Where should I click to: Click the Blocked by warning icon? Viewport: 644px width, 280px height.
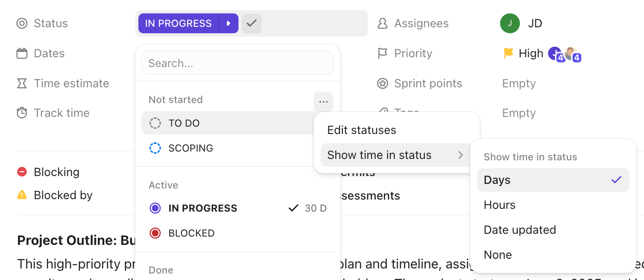22,195
